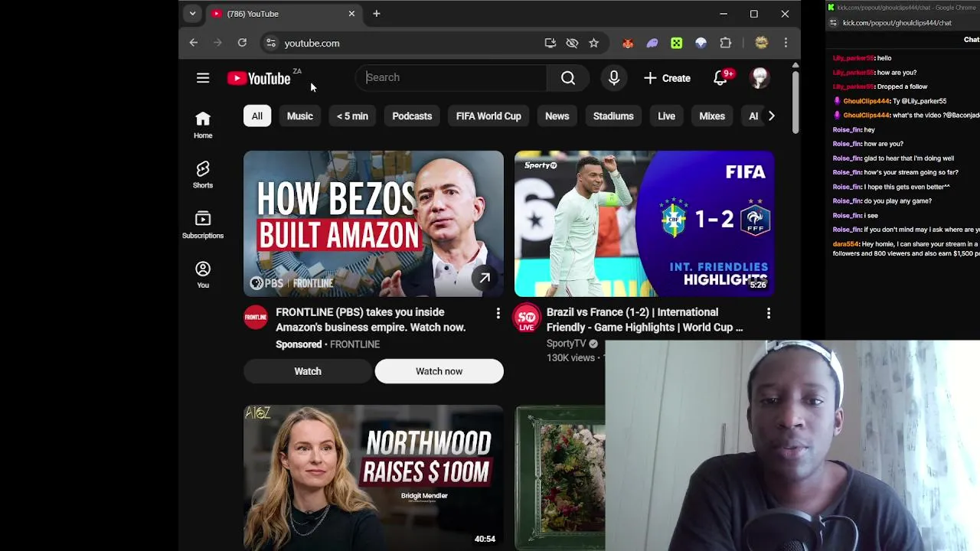
Task: Select the FIFA World Cup chip
Action: (488, 116)
